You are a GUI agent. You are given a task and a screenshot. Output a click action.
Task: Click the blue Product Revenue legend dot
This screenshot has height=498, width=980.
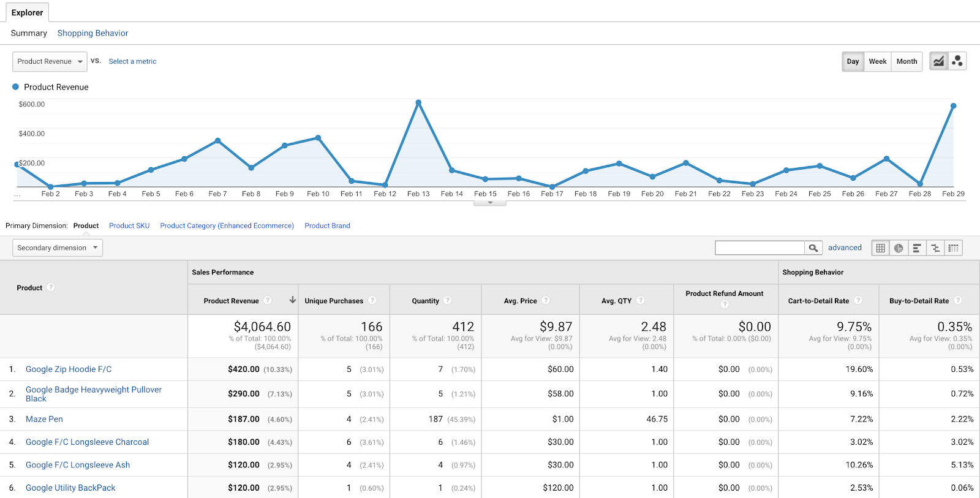click(16, 87)
